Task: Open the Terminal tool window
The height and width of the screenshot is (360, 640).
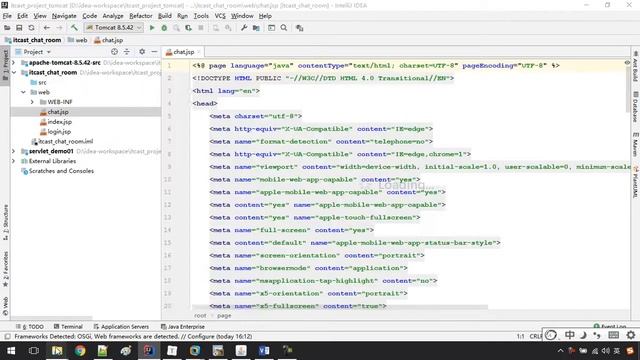Action: (x=68, y=327)
